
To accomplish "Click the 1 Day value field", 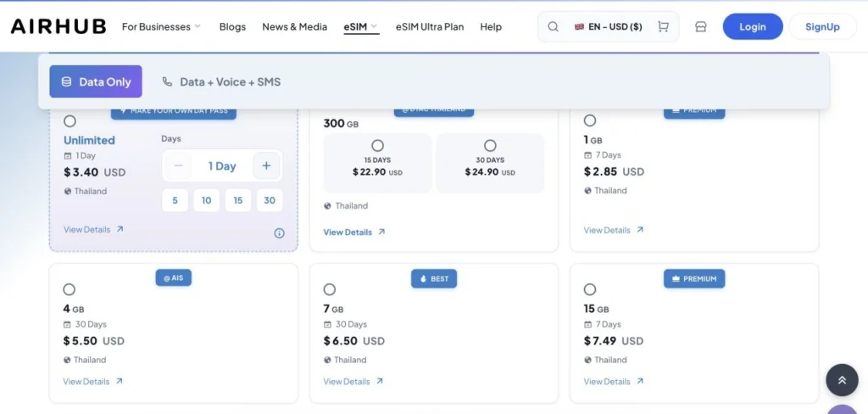I will coord(222,165).
